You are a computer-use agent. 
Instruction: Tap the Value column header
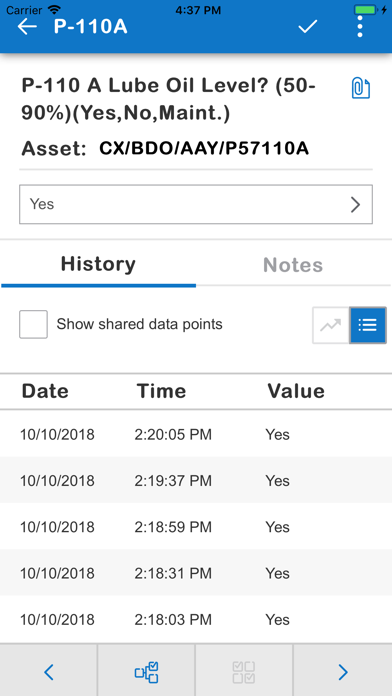[296, 391]
